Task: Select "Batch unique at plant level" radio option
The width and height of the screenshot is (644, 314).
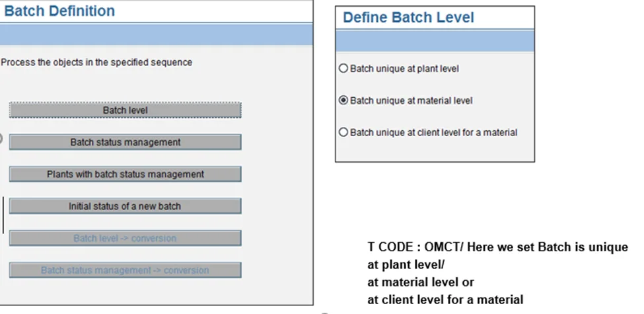Action: (x=343, y=69)
